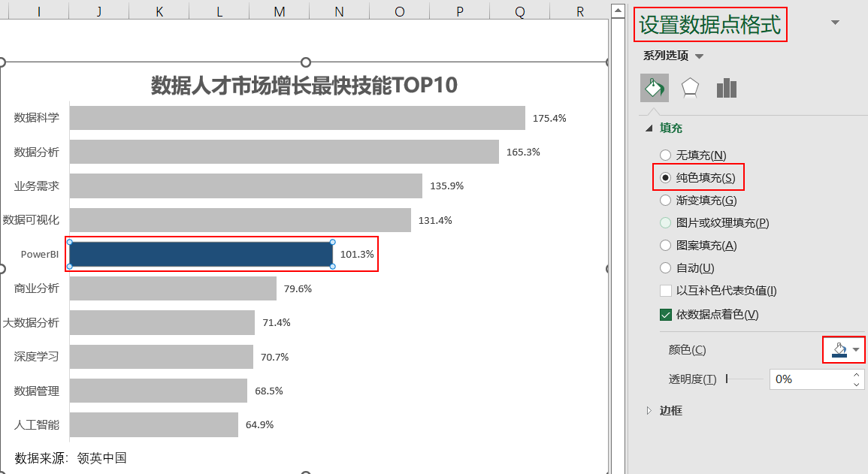This screenshot has height=474, width=868.
Task: Click the 透明度 slider handle
Action: [727, 379]
